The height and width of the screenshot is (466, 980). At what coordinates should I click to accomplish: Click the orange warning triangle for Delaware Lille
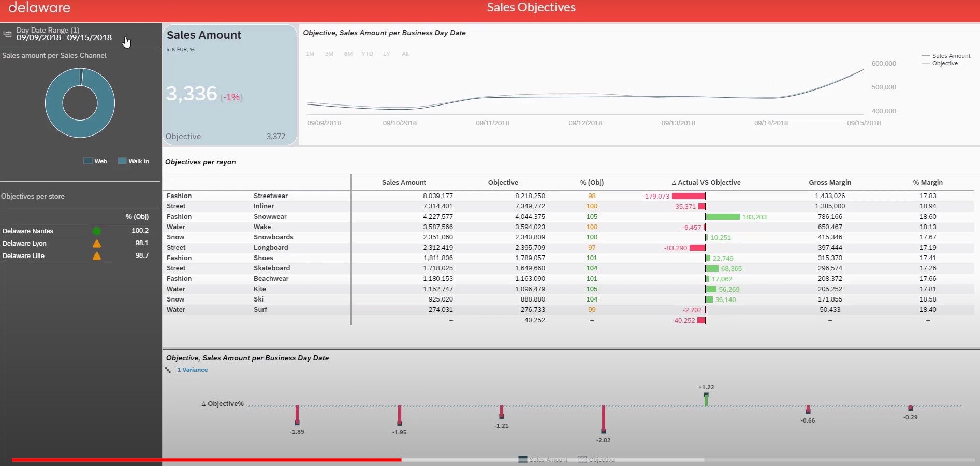[x=97, y=256]
